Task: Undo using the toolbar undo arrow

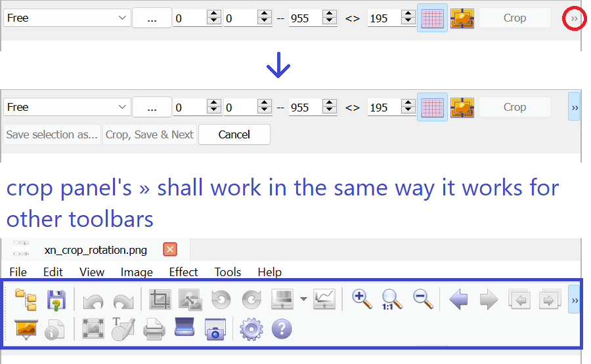Action: pos(93,301)
